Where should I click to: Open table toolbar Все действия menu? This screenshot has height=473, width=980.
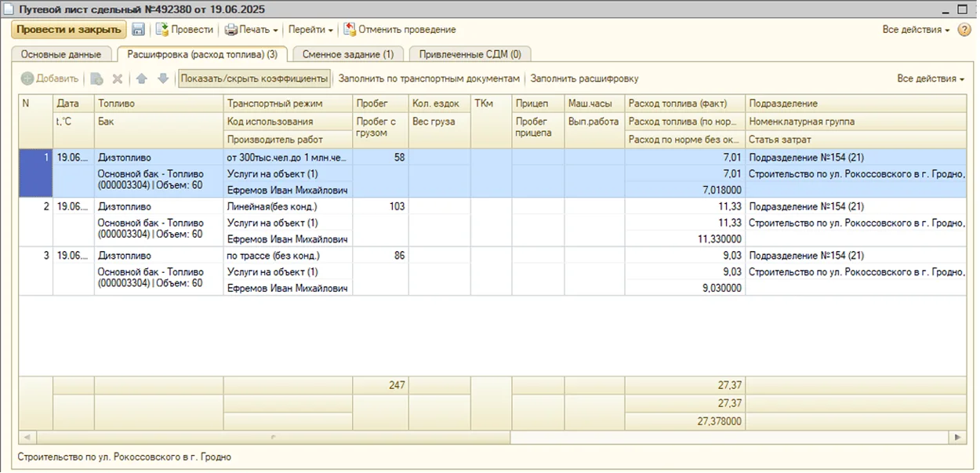click(931, 78)
